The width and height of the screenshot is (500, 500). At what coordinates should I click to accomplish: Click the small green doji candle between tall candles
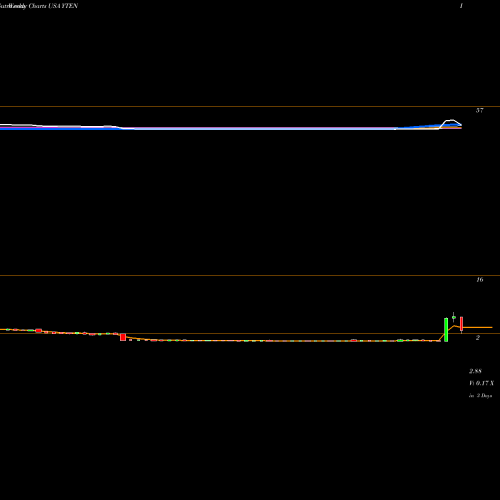pos(454,317)
